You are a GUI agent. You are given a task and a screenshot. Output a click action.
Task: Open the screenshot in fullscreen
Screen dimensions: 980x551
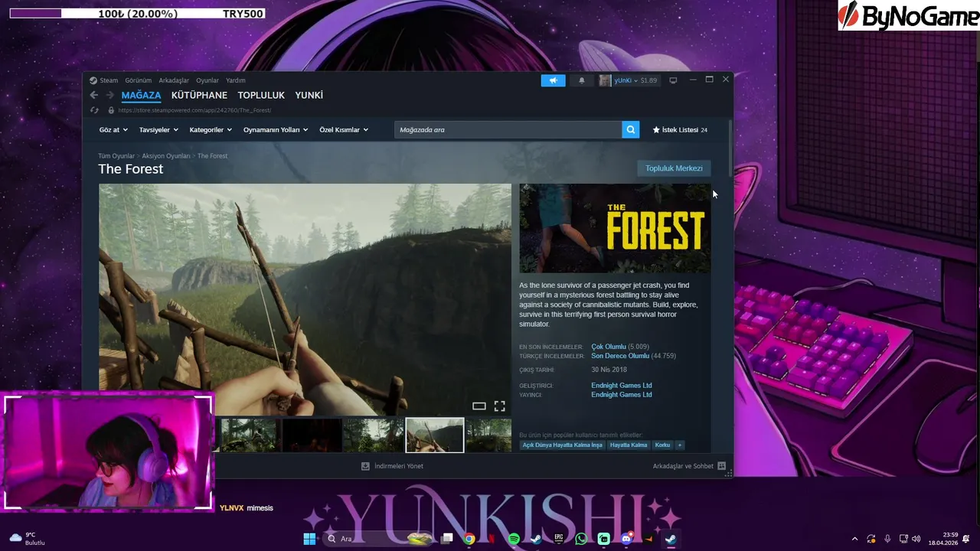499,406
